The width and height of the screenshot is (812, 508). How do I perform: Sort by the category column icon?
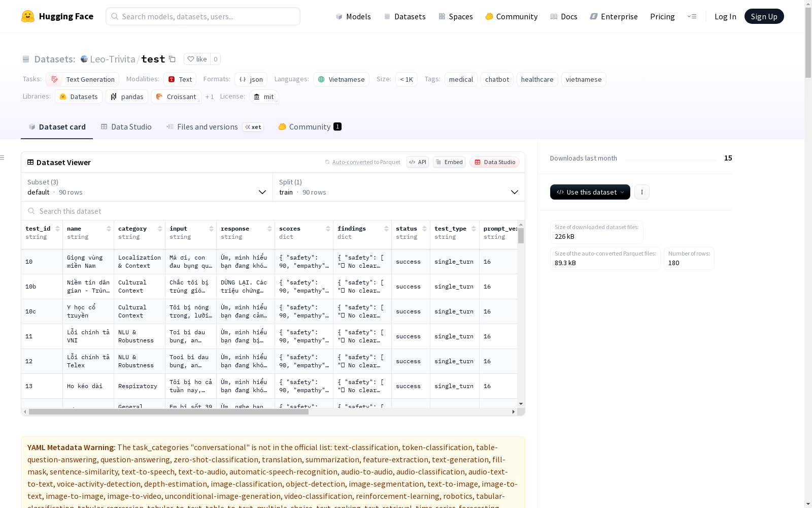[x=160, y=229]
